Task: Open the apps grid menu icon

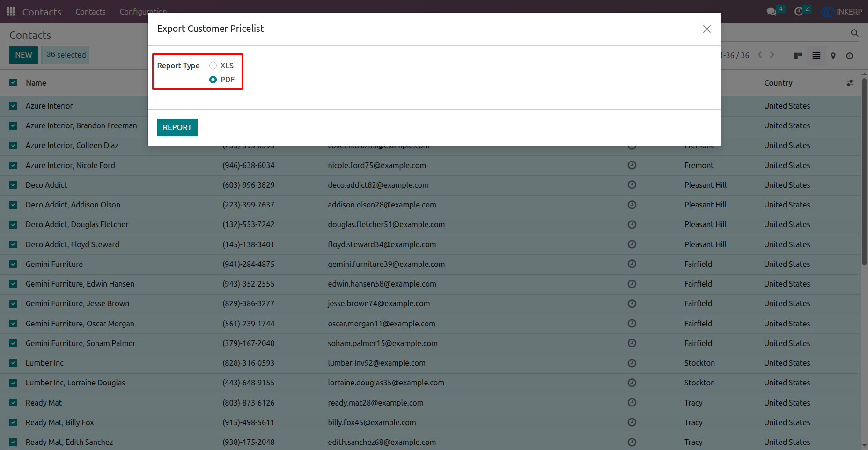Action: pos(11,12)
